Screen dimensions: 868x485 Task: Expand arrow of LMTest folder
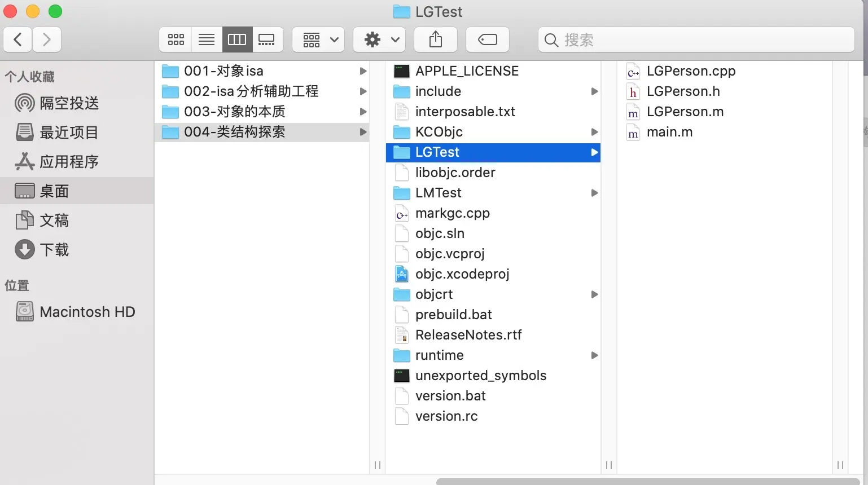click(x=594, y=193)
